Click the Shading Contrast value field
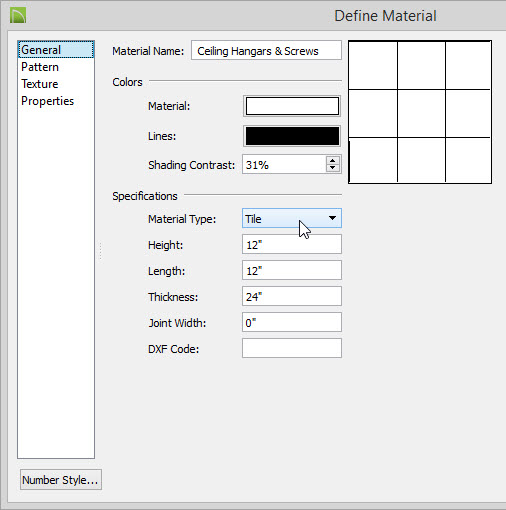This screenshot has height=510, width=506. [x=284, y=164]
